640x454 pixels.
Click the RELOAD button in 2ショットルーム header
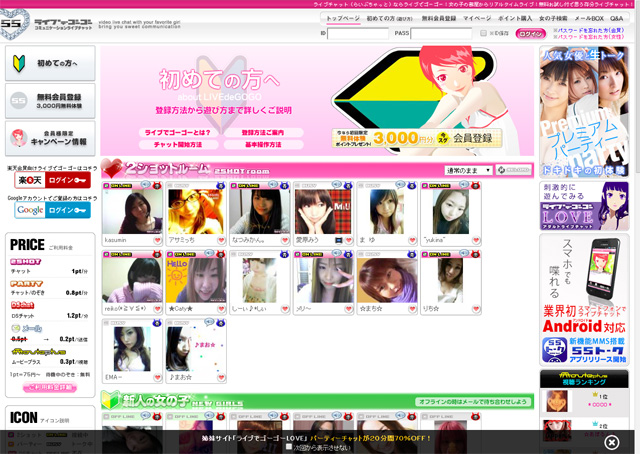[x=514, y=170]
